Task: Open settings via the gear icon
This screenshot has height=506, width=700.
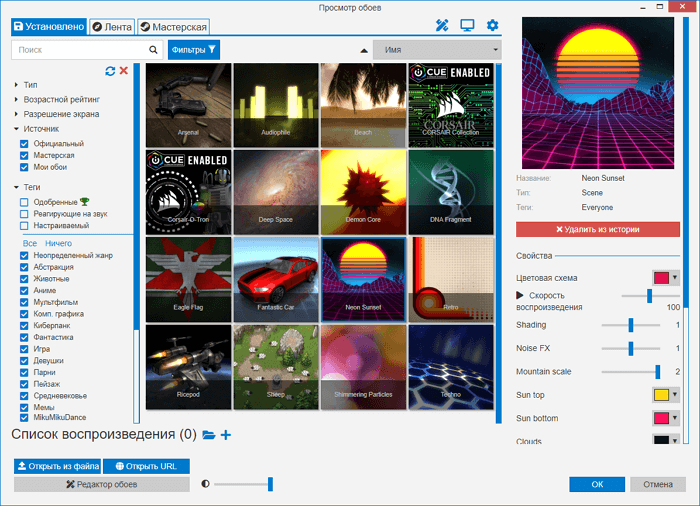Action: click(x=492, y=25)
